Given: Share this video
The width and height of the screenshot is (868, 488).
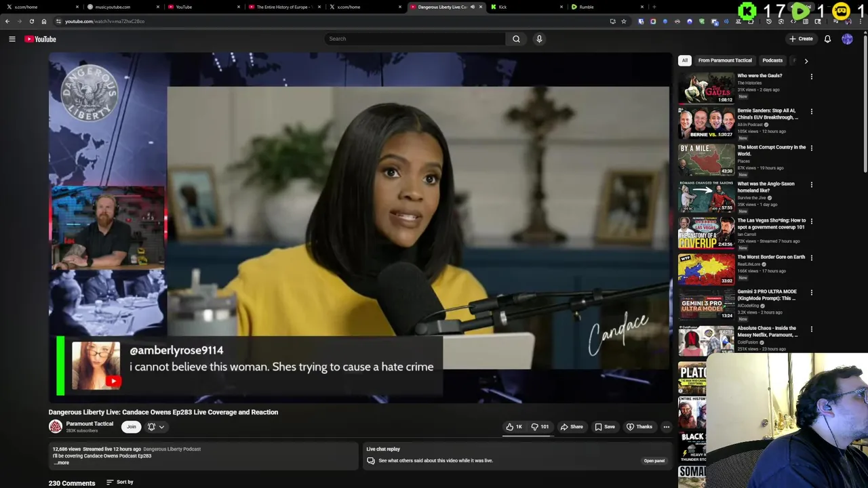Looking at the screenshot, I should coord(572,426).
